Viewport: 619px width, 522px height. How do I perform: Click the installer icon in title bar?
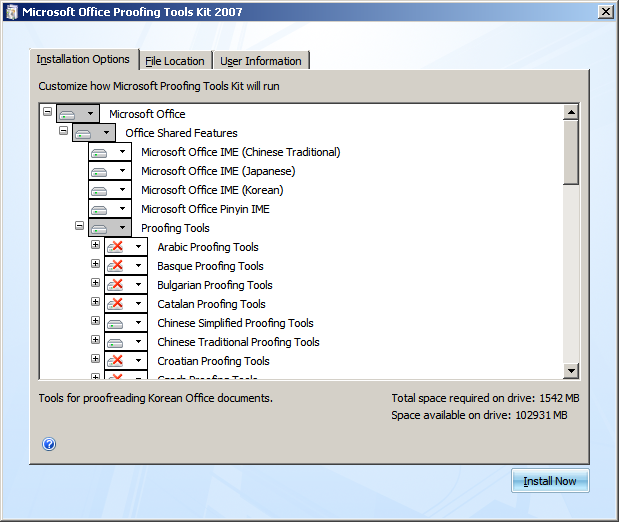tap(12, 12)
